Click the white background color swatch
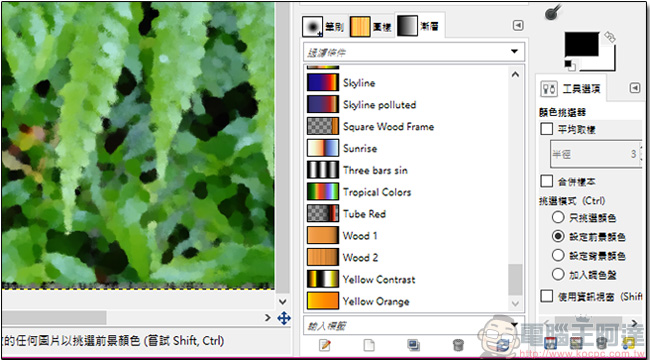650x360 pixels. point(608,63)
